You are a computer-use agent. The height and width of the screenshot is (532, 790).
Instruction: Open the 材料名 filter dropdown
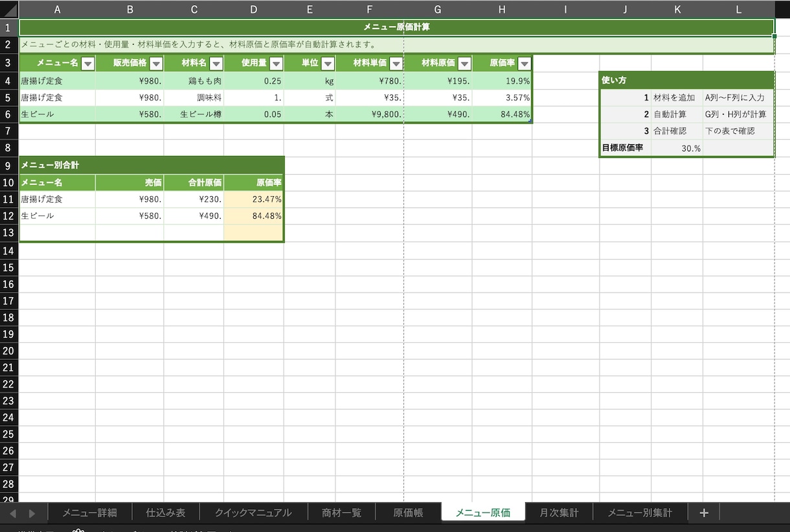216,63
